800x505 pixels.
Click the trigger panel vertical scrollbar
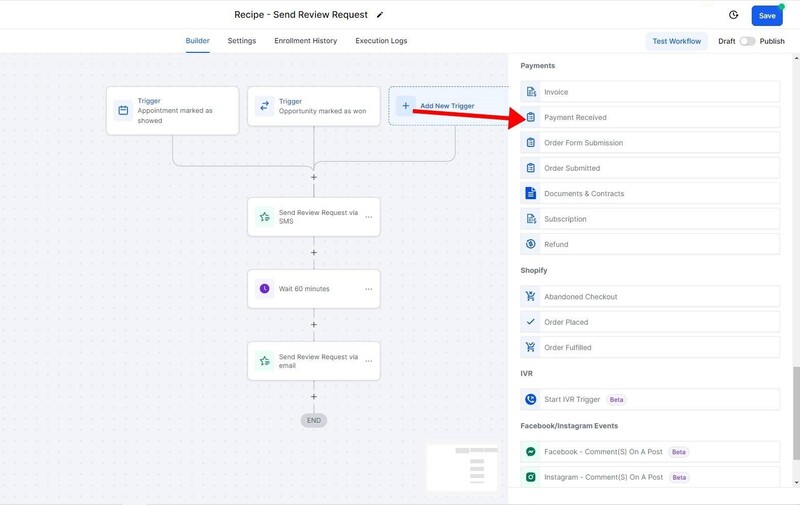tap(796, 413)
